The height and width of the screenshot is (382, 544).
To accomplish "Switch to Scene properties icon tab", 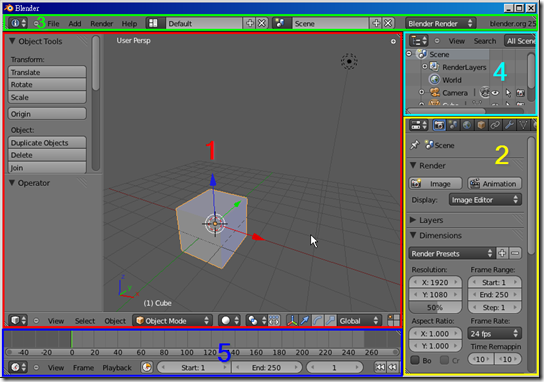I will 453,125.
